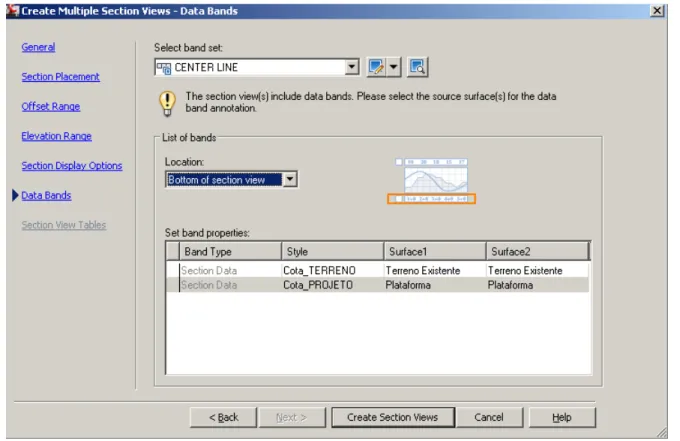Click the warning lightbulb icon

167,104
